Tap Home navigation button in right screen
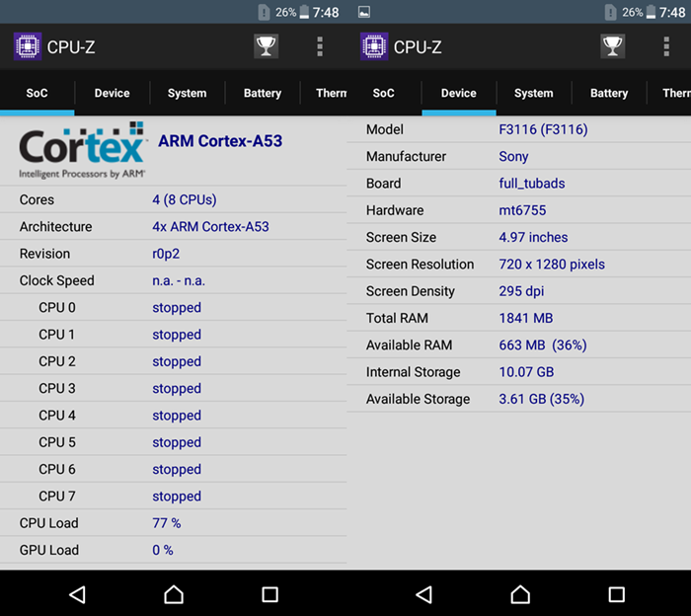This screenshot has width=691, height=616. [x=520, y=594]
